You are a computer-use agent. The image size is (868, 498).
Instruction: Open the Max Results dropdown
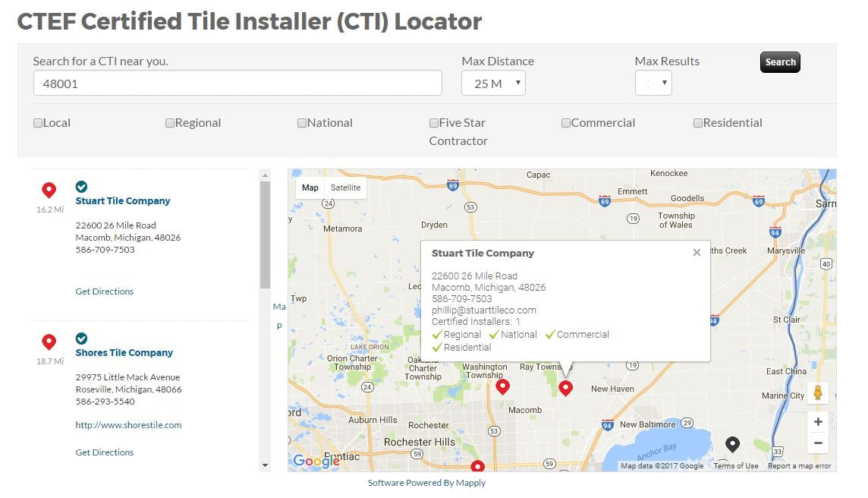coord(653,84)
